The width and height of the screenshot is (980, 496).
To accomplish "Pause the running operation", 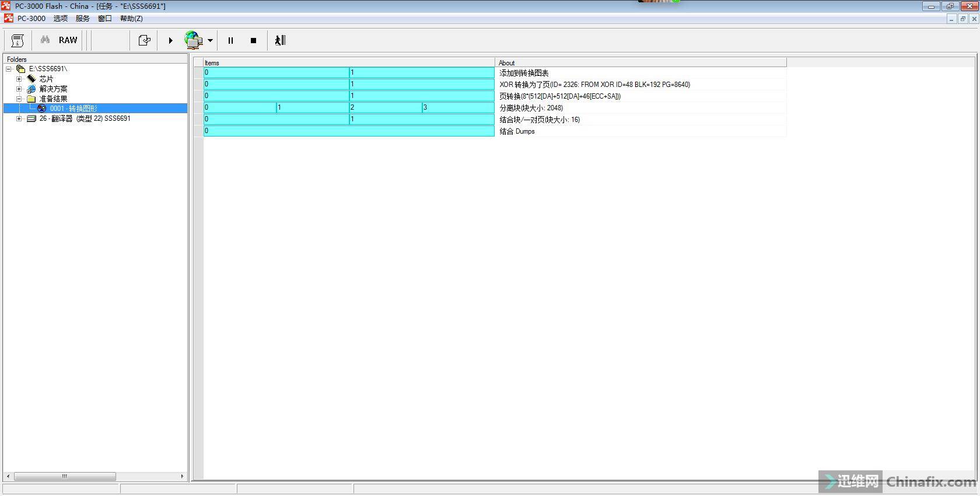I will [230, 40].
